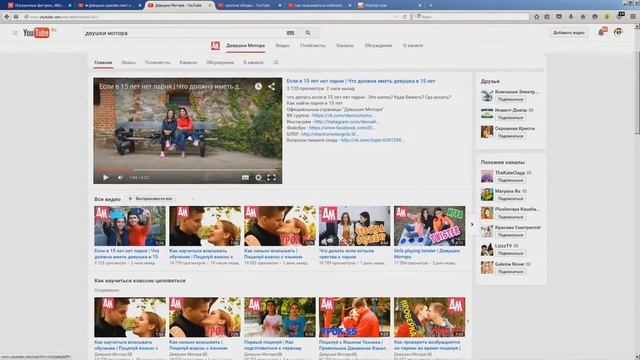Close the active Девушки Мотора browser tab
Screen dimensions: 640x360
click(x=210, y=5)
